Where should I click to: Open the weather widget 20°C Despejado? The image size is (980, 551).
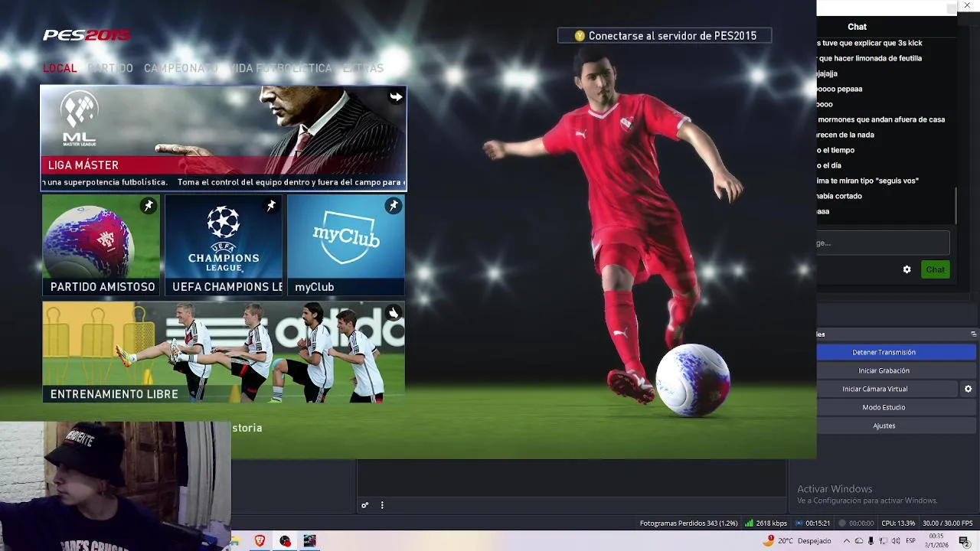[797, 541]
